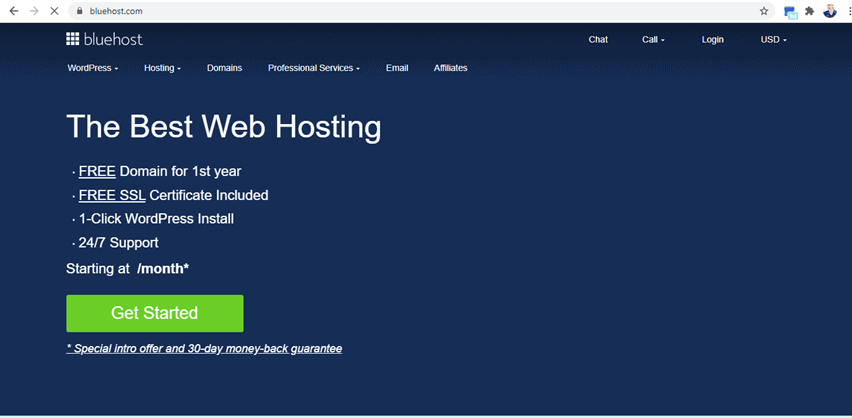Go to the Domains menu item
852x418 pixels.
tap(224, 68)
